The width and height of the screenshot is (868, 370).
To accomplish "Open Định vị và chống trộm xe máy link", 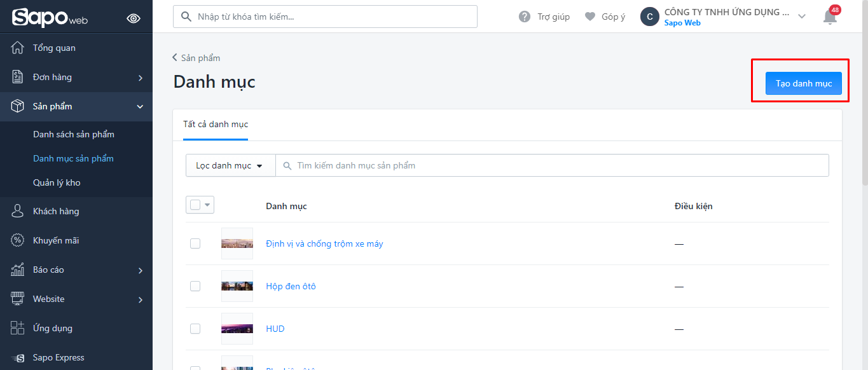I will click(x=324, y=243).
